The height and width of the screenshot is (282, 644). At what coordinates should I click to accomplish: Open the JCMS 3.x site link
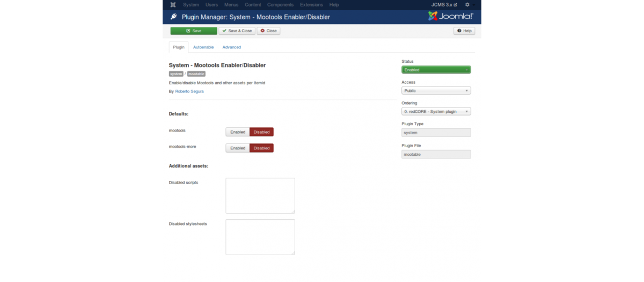coord(444,5)
